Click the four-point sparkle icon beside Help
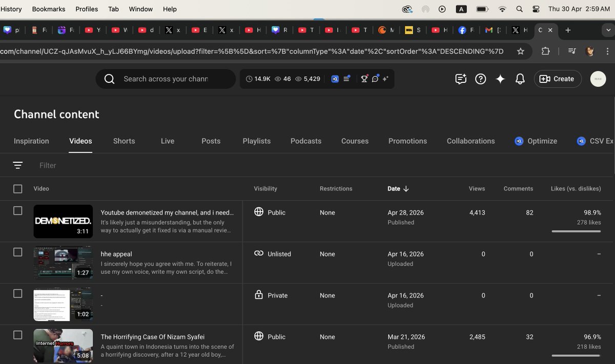This screenshot has height=364, width=615. tap(500, 79)
